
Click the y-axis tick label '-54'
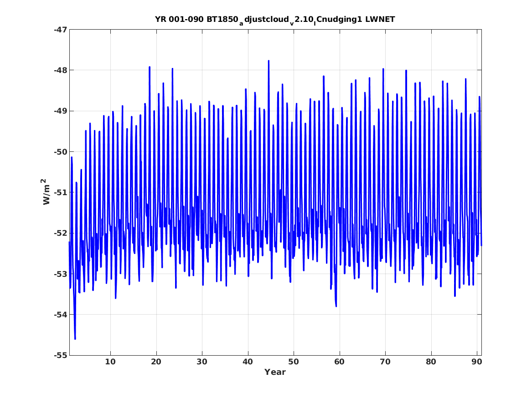[x=61, y=315]
